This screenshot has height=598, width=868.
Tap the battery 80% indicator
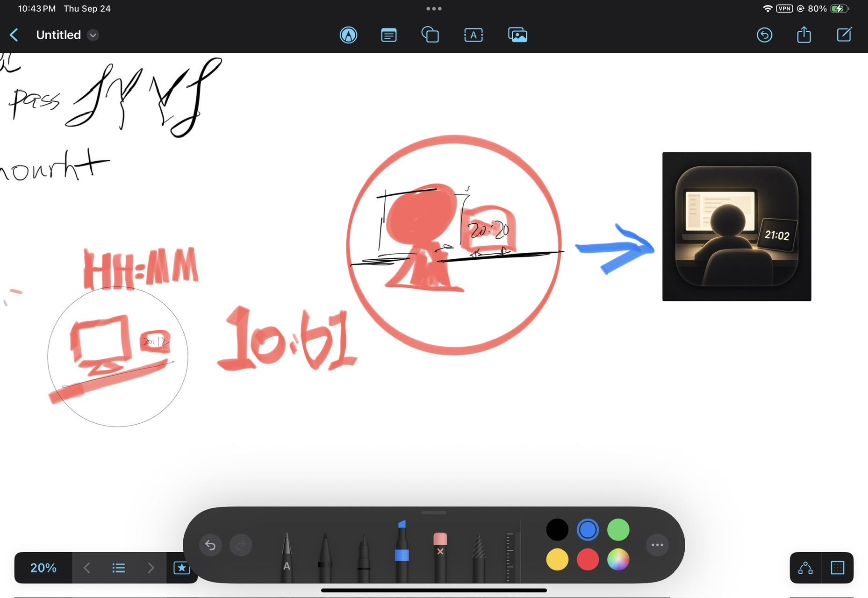[828, 8]
